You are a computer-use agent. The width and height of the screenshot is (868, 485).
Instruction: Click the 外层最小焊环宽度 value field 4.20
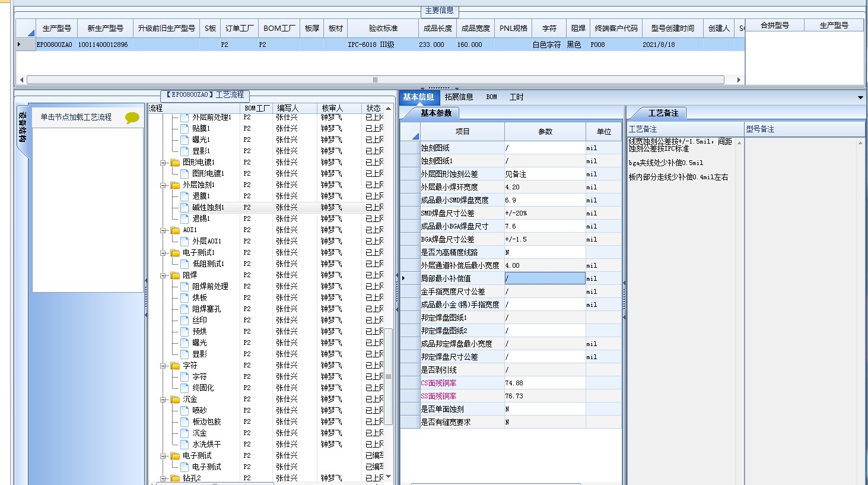click(x=545, y=187)
